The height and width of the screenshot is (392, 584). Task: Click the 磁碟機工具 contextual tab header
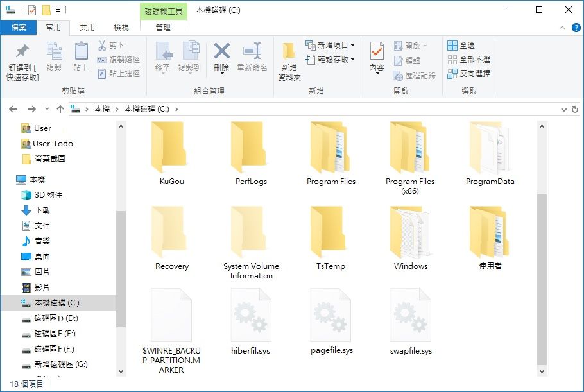164,11
